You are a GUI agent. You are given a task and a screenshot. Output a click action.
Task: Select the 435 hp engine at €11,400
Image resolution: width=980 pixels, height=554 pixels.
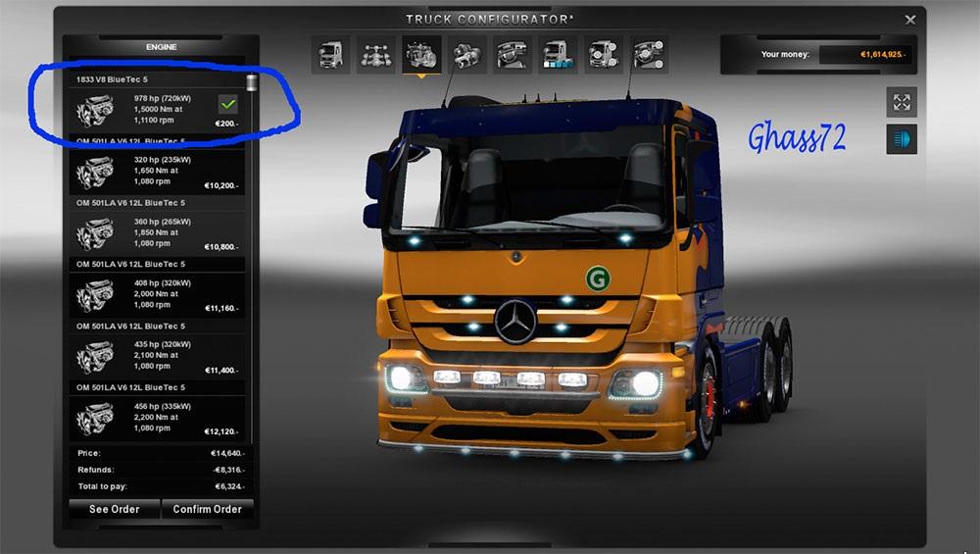coord(157,356)
